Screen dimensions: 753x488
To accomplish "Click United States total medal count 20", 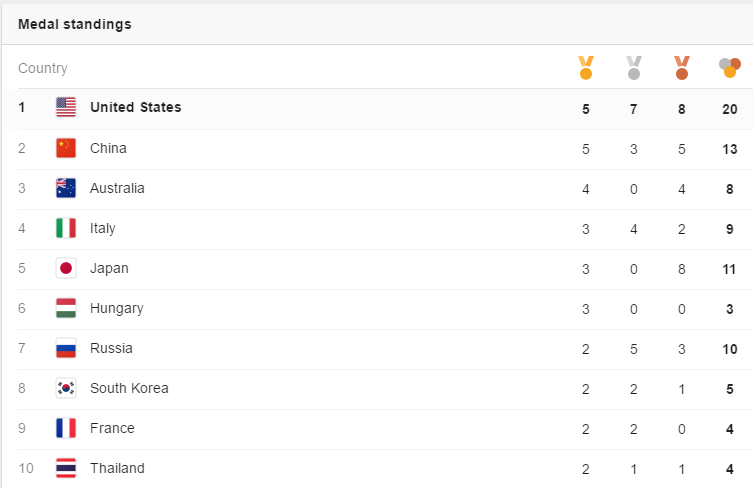I will [730, 108].
